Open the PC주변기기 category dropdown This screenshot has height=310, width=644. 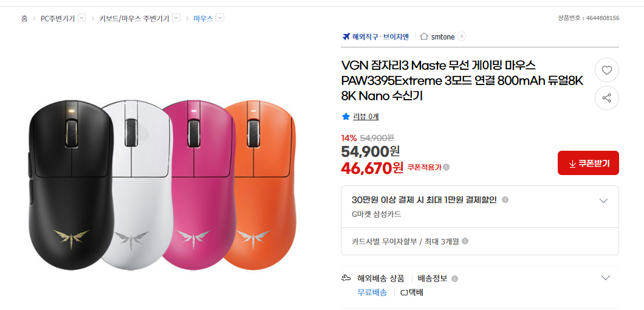pos(82,18)
